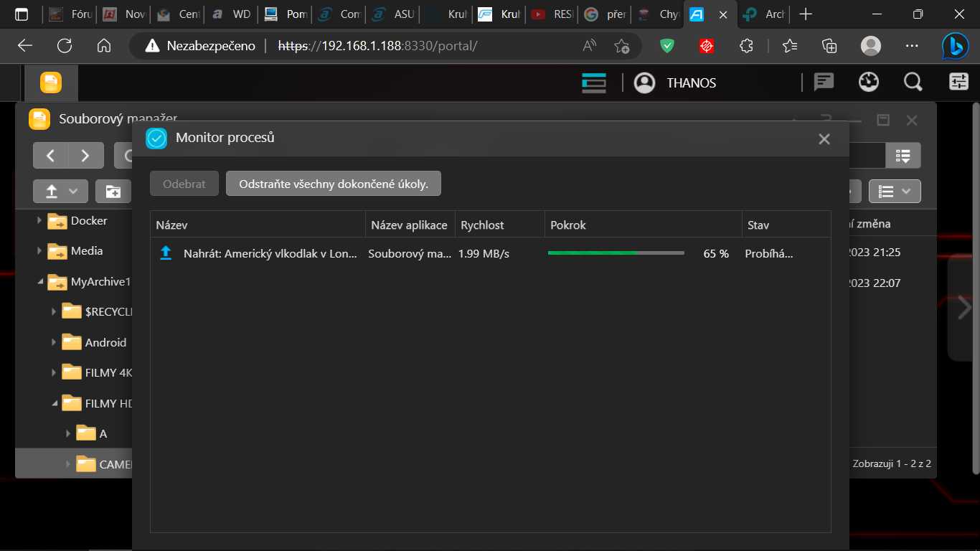Click the File Manager icon in ADM taskbar

(x=50, y=83)
